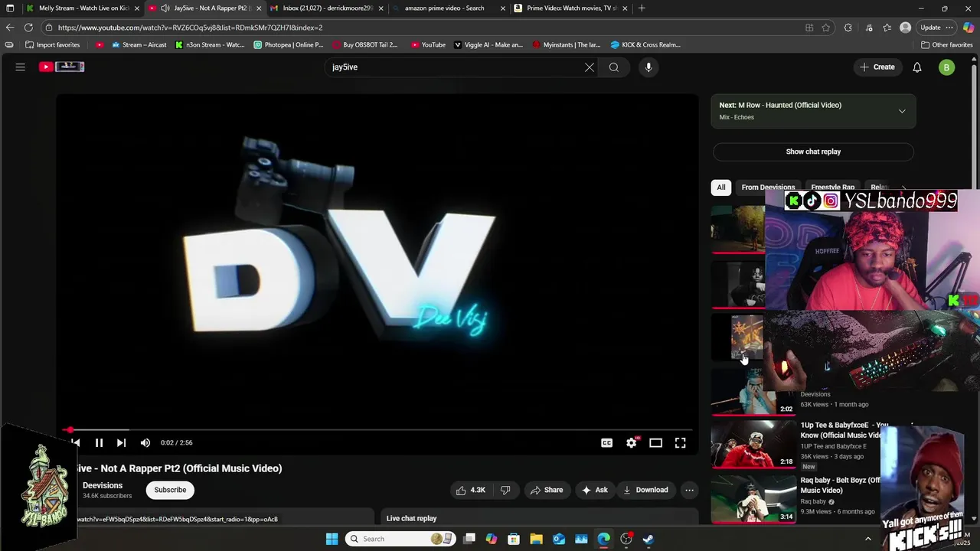Select the Freestyle Rap filter chip

(832, 187)
